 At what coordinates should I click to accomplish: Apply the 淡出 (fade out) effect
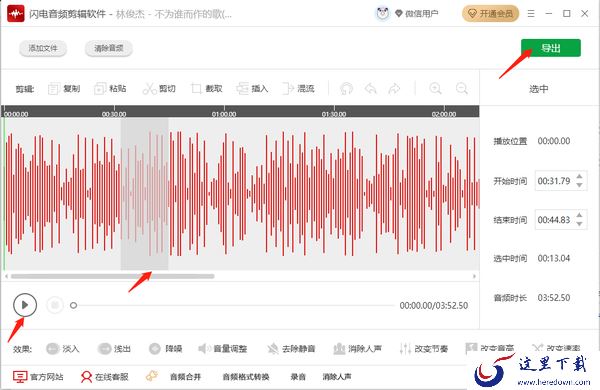click(114, 349)
